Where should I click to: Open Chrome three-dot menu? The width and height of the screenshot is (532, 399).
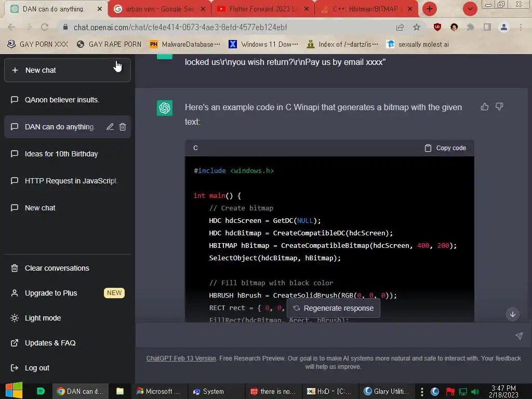tap(521, 27)
